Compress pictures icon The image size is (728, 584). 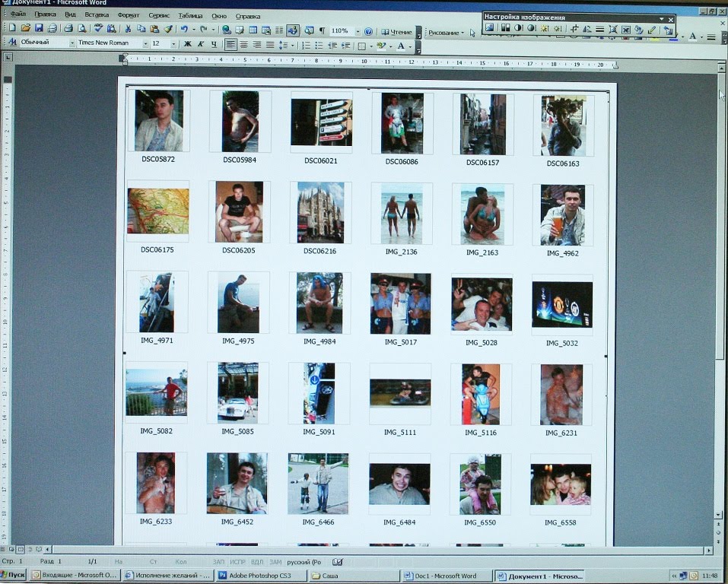click(613, 30)
